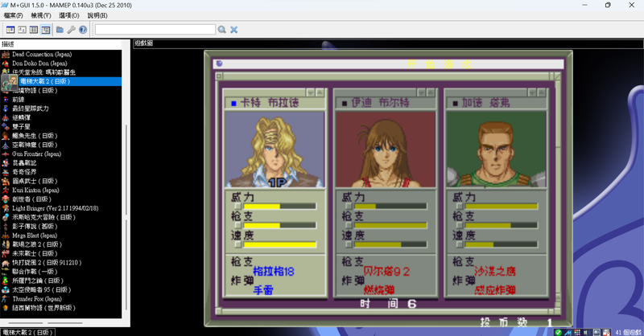Click the blue M logo status icon
The width and height of the screenshot is (644, 336).
coord(568,332)
